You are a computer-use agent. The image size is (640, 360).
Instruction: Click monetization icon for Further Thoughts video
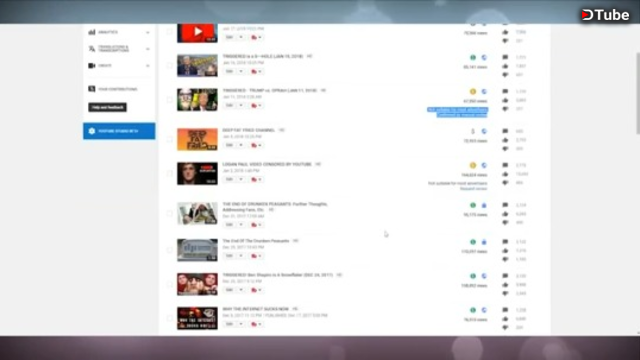473,205
